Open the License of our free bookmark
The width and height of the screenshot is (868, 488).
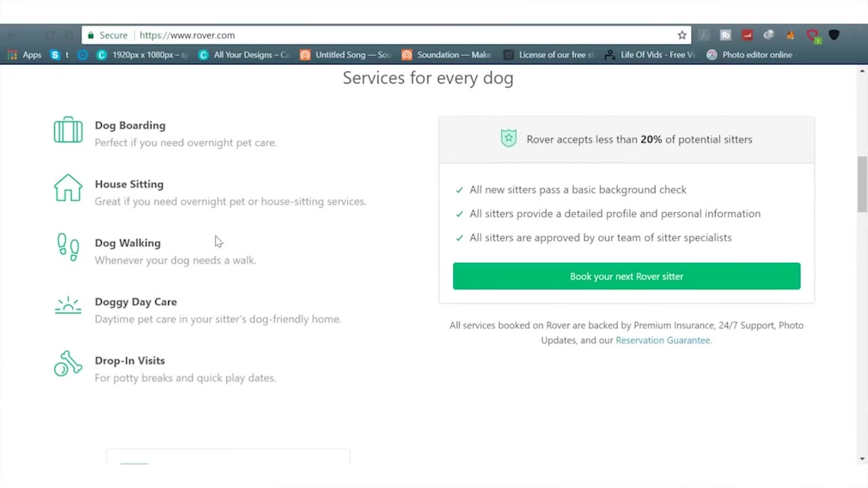549,55
